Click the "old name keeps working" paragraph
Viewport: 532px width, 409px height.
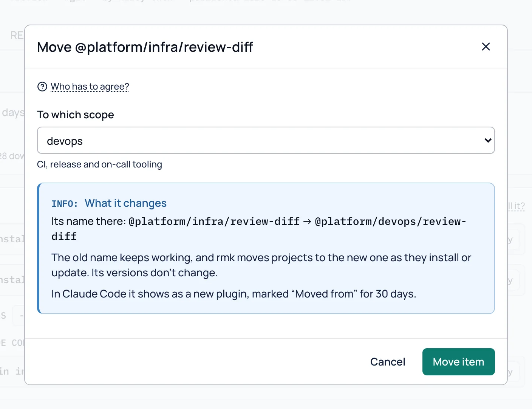[261, 265]
